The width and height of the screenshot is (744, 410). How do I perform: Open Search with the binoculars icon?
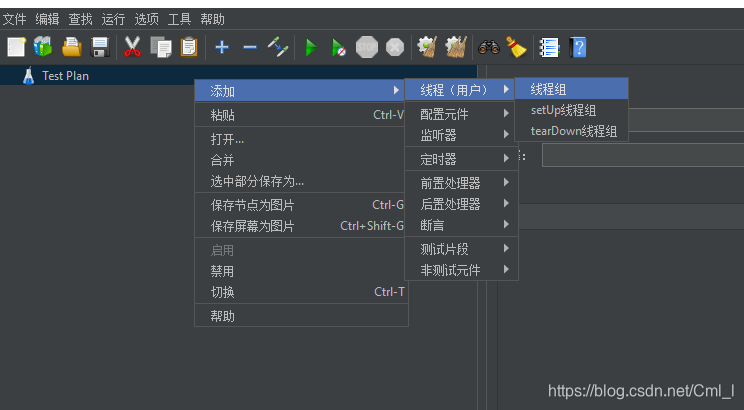tap(489, 47)
